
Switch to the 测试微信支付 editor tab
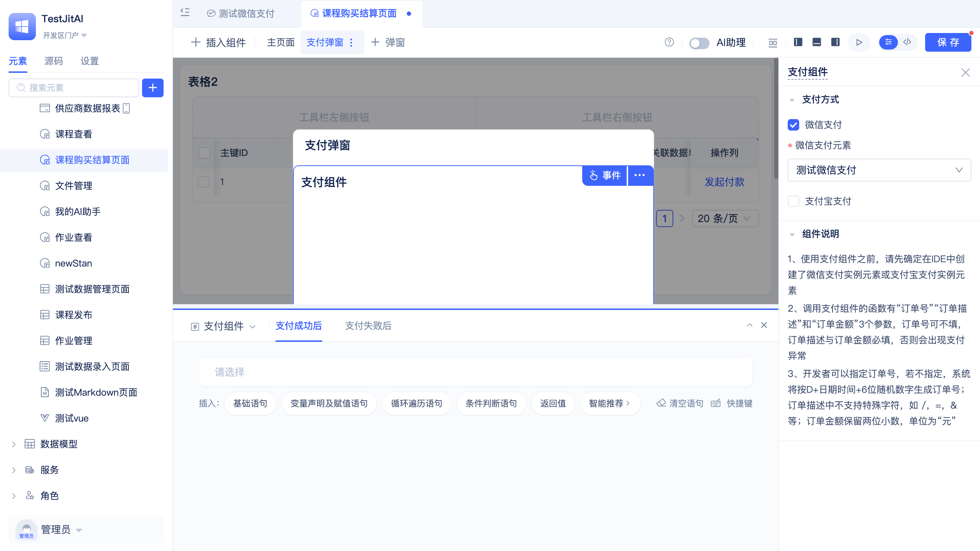[x=241, y=14]
